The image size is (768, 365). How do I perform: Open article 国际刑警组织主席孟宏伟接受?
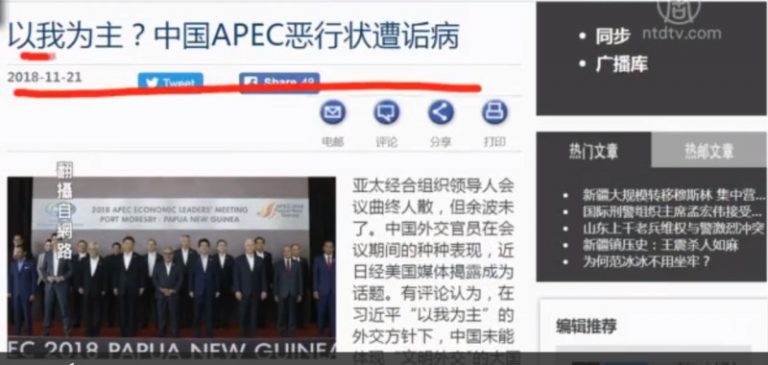point(673,212)
